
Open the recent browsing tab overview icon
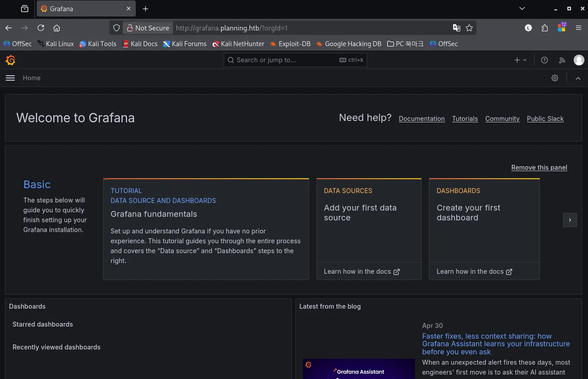click(x=25, y=9)
